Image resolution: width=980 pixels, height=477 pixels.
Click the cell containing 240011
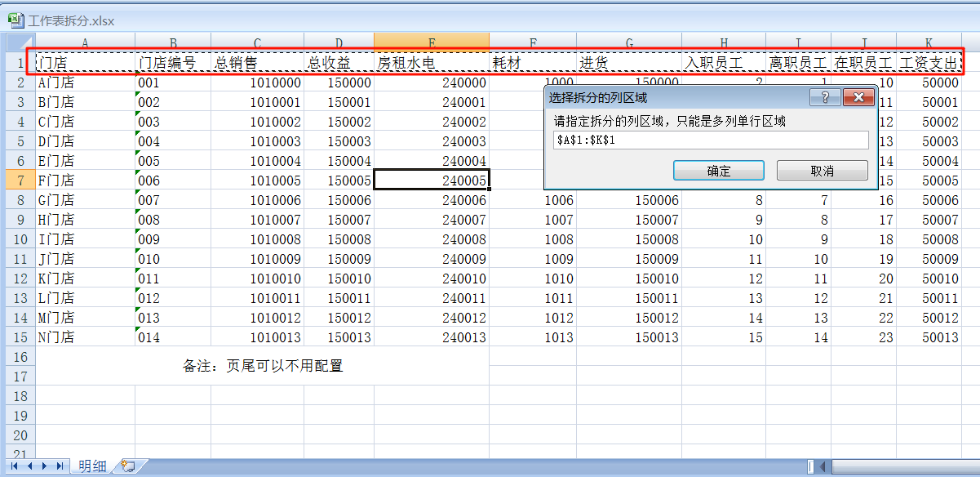(x=432, y=298)
